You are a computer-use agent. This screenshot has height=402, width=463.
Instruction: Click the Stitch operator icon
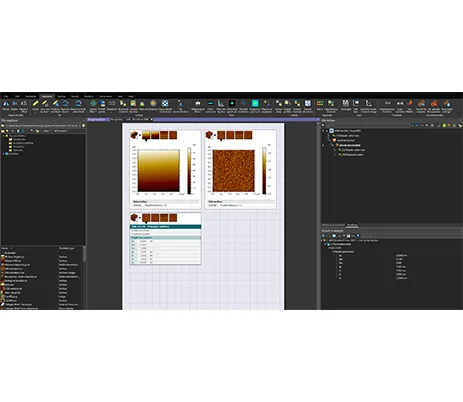[x=320, y=104]
